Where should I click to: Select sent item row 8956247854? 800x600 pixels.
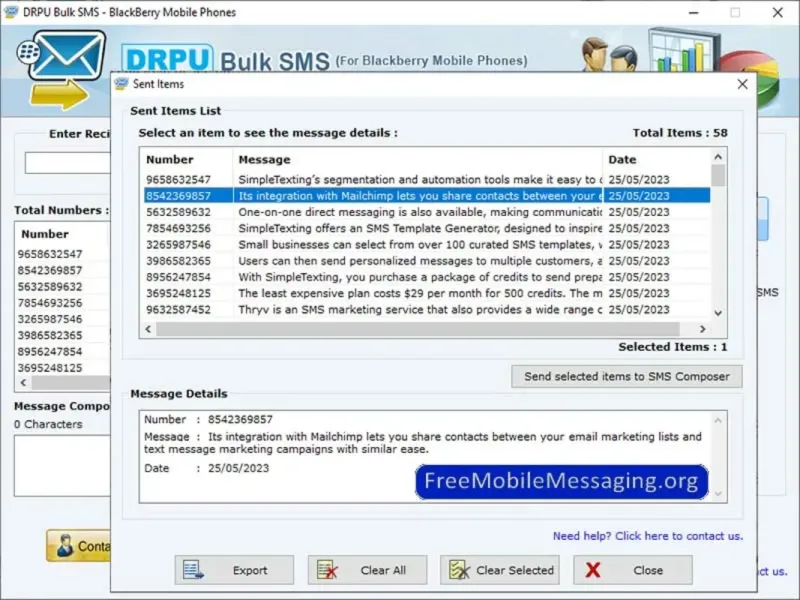pos(427,278)
